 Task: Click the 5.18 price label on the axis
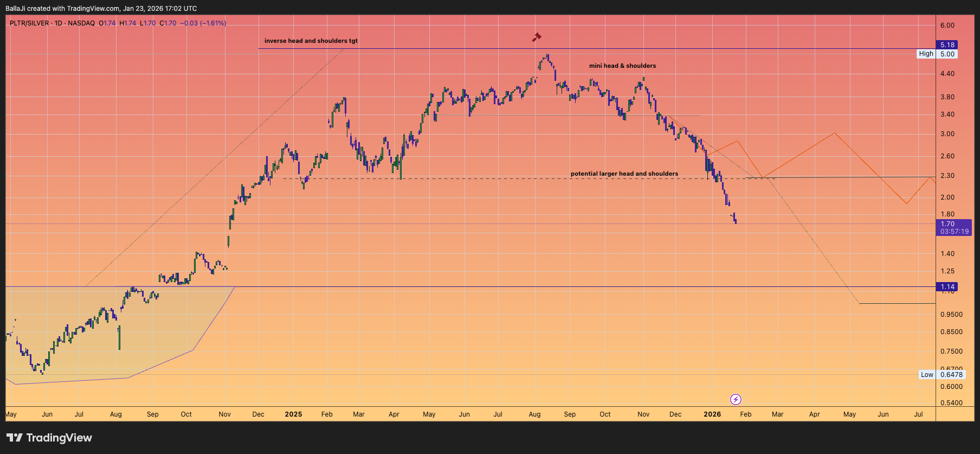(947, 45)
